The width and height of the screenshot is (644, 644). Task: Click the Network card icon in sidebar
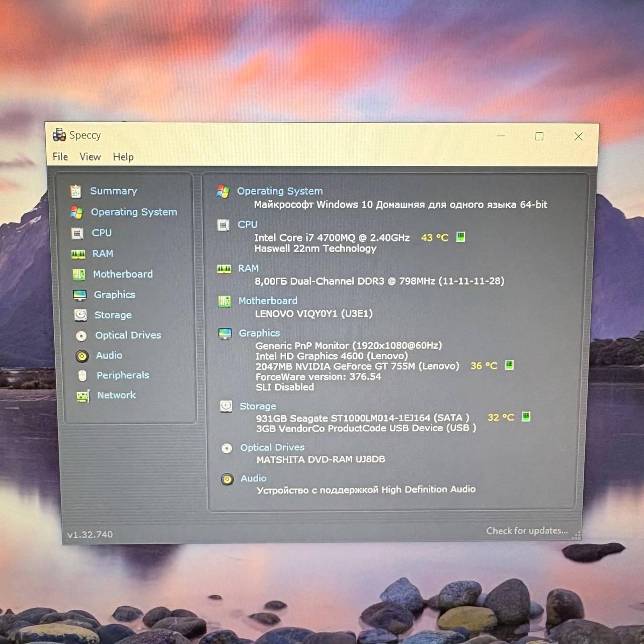tap(83, 396)
